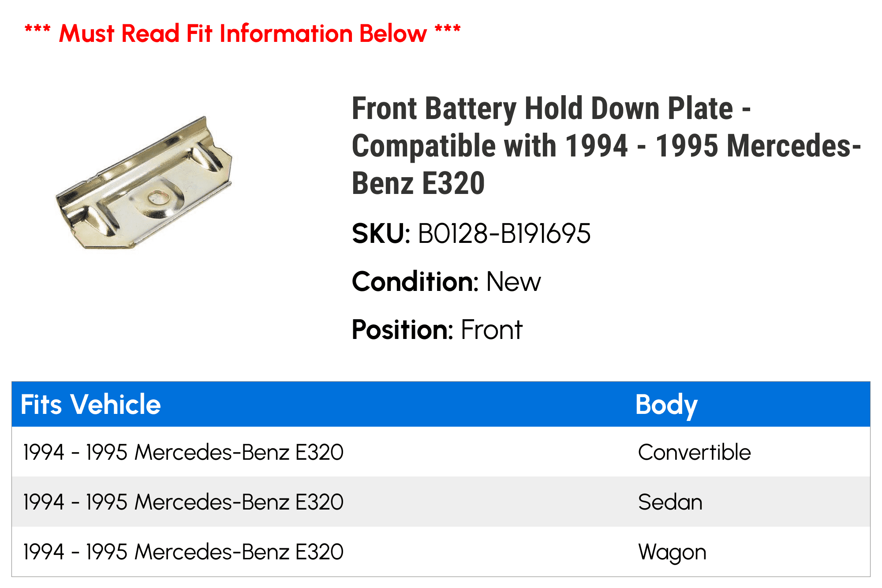Select the Convertible body row

click(441, 452)
